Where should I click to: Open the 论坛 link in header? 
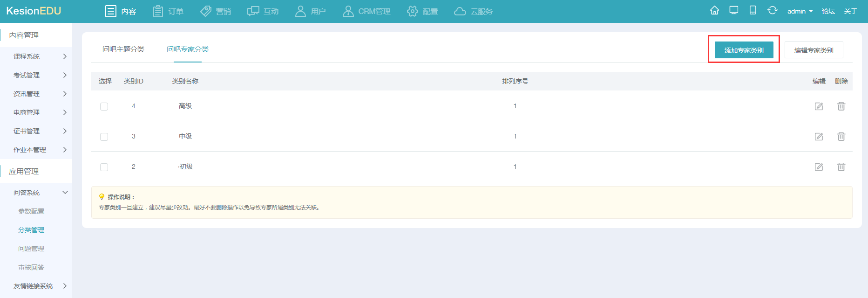(x=828, y=11)
